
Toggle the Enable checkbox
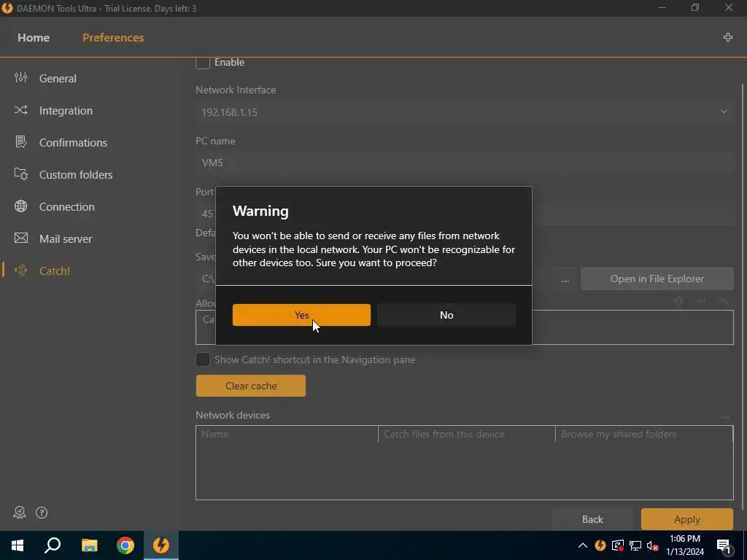coord(203,63)
